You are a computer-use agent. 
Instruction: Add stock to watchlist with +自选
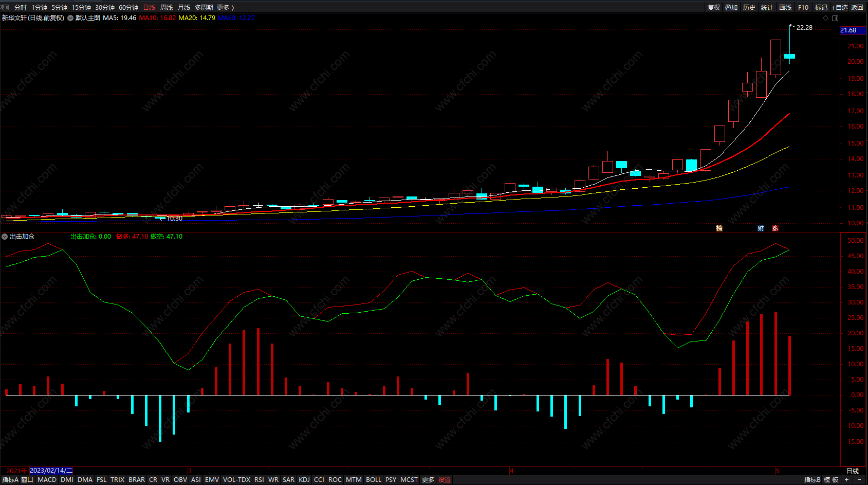coord(840,8)
